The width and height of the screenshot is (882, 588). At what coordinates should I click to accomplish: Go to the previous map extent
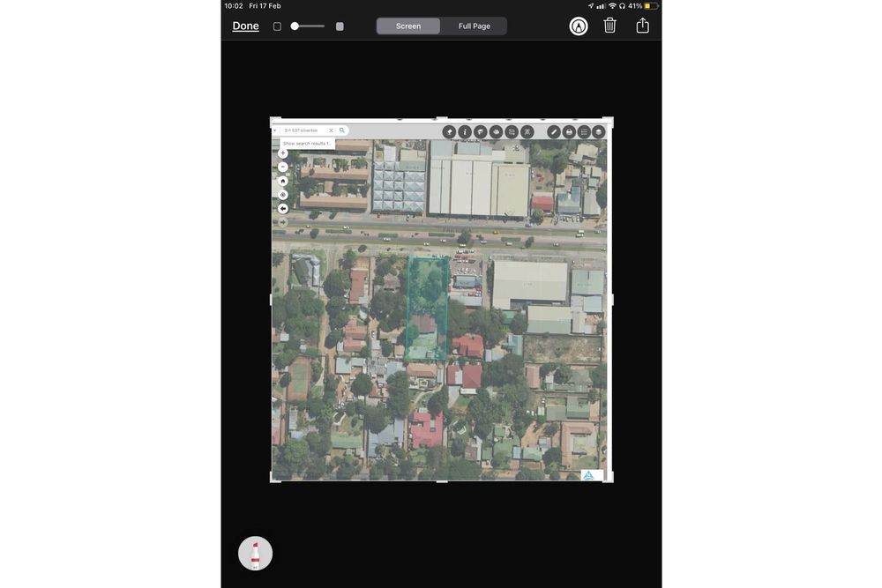pyautogui.click(x=283, y=209)
